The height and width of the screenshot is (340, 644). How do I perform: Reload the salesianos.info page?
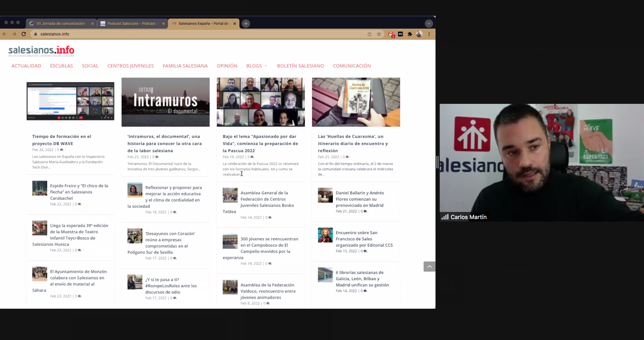pos(24,34)
